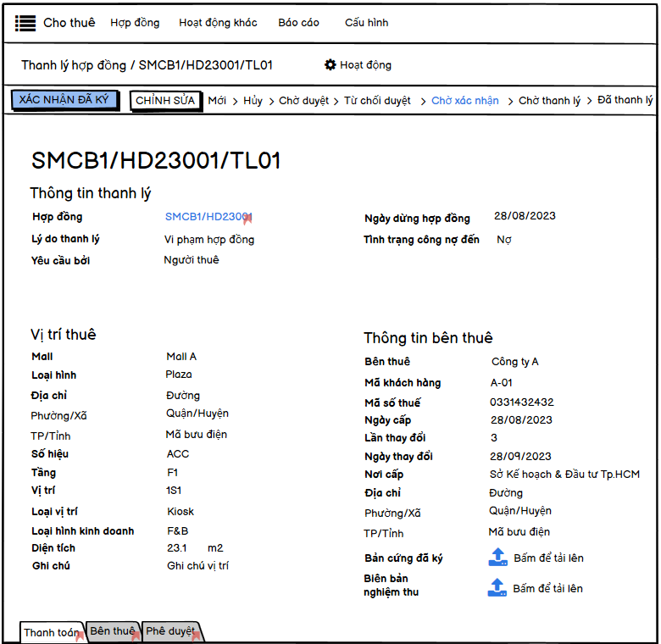Click upload icon for Bản cứng đã ký
The width and height of the screenshot is (661, 644).
(497, 558)
